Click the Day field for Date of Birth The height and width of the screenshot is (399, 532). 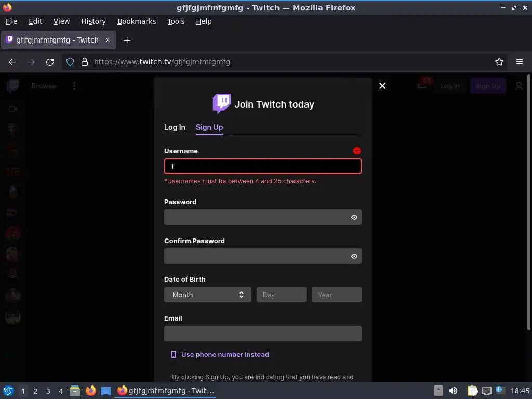[281, 295]
